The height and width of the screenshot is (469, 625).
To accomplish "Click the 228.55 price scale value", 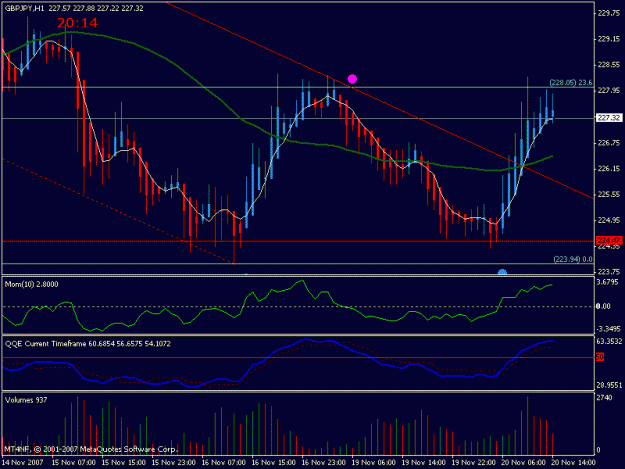I will (x=608, y=65).
